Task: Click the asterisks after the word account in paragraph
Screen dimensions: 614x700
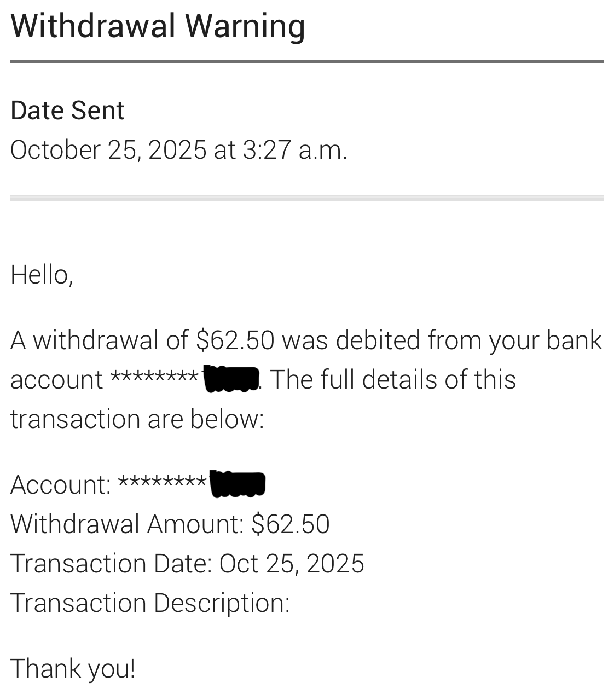Action: 155,378
